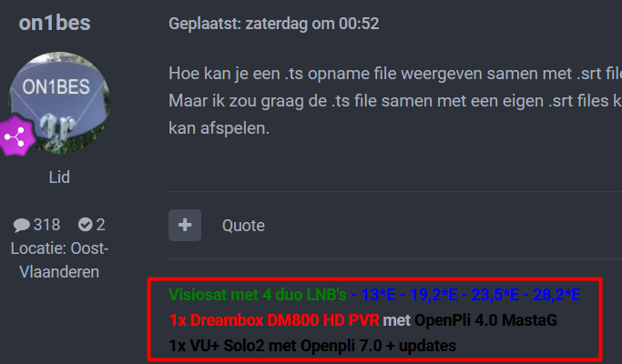Click the green Visiosat met 4 duo LNB's text
The image size is (622, 364).
[x=258, y=295]
